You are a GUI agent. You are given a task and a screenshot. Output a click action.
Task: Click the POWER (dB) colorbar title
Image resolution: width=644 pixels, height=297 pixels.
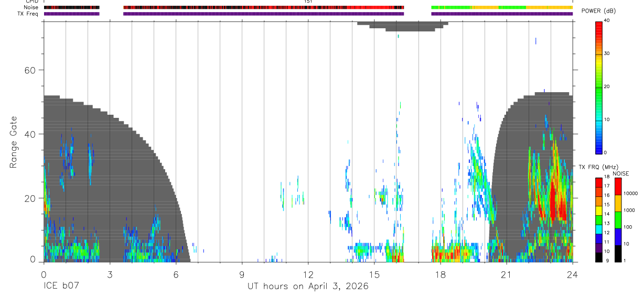click(598, 10)
